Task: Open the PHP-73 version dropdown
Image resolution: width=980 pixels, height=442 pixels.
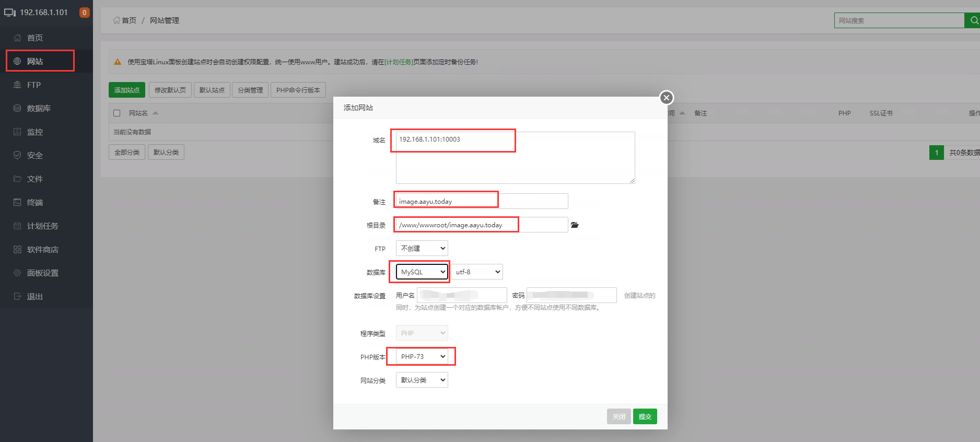Action: 422,357
